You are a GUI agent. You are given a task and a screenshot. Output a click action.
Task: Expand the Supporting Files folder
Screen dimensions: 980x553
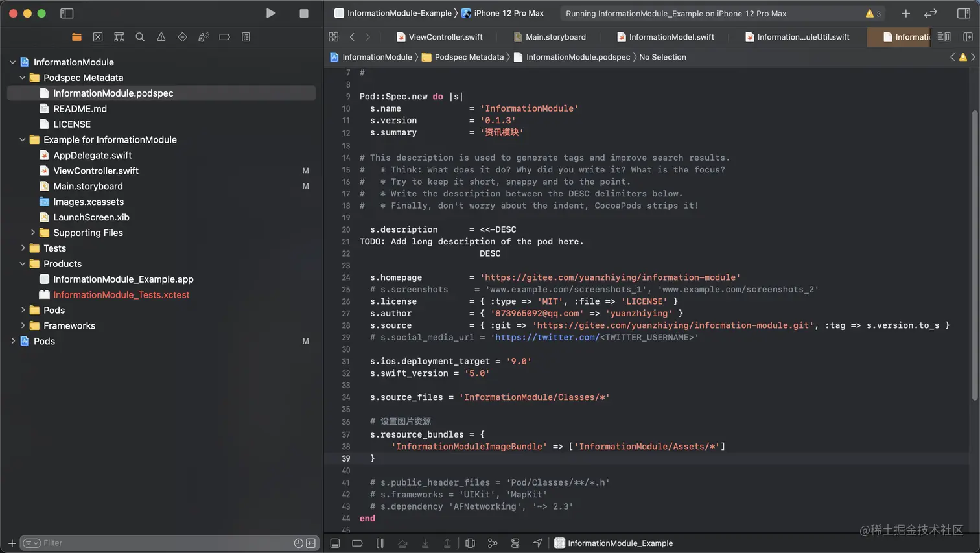33,233
